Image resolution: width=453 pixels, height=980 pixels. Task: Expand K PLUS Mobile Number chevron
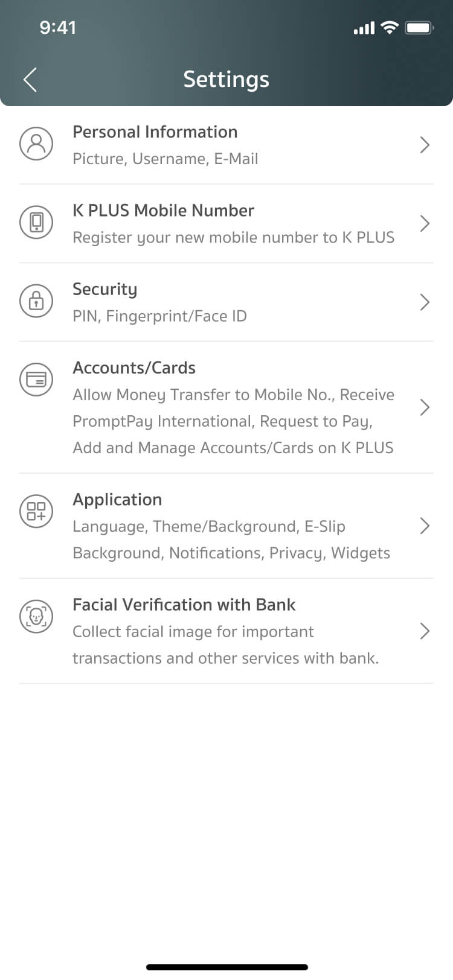425,223
